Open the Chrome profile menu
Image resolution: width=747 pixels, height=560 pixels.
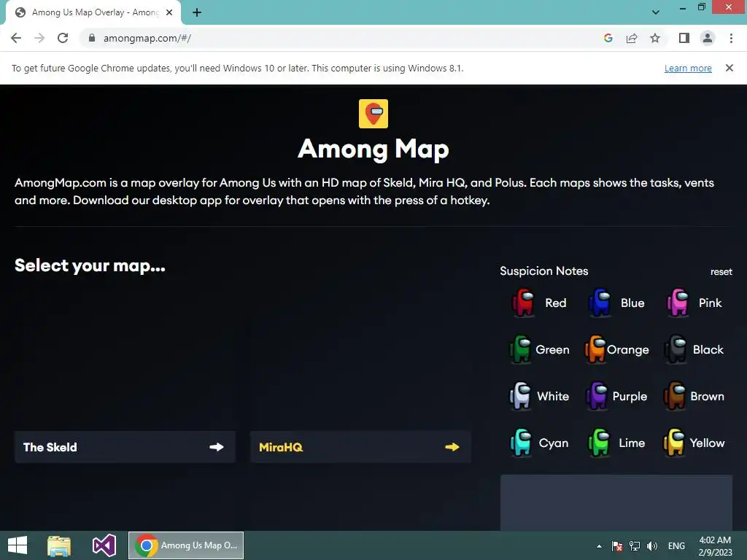708,38
